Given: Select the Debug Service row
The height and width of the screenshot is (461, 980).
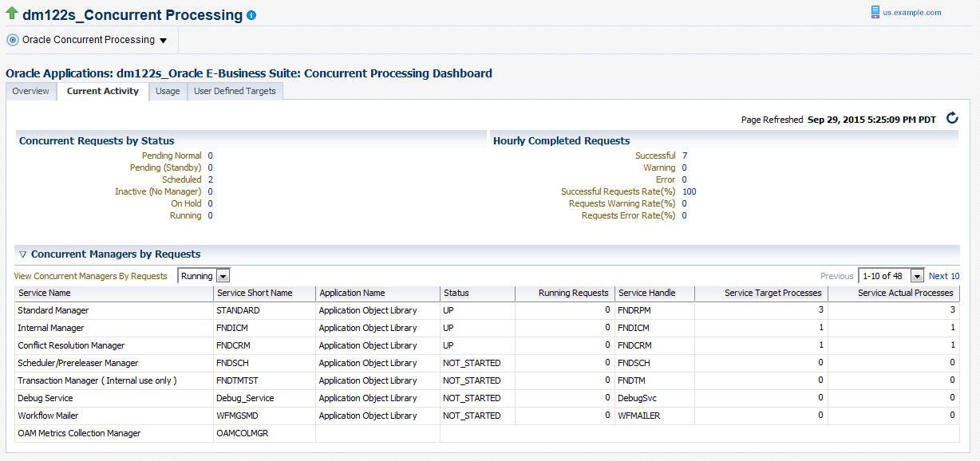Looking at the screenshot, I should click(487, 398).
